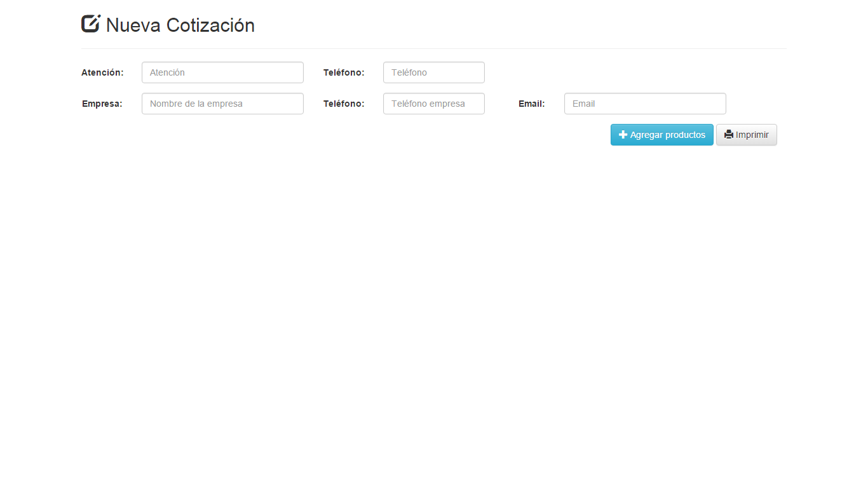This screenshot has height=488, width=868.
Task: Click the Teléfono label in the second row
Action: [344, 104]
